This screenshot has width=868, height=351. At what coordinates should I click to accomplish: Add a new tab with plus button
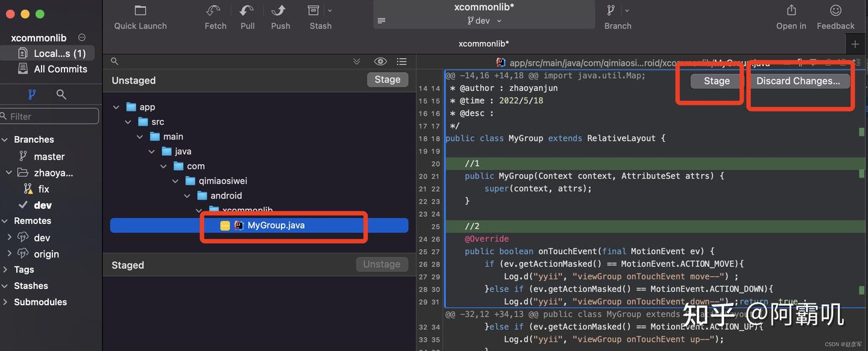coord(855,44)
